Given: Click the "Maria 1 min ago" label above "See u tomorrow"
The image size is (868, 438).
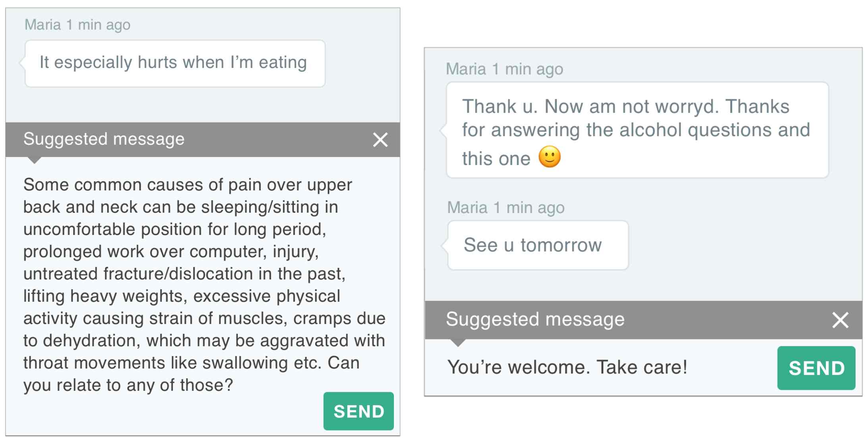Looking at the screenshot, I should (x=506, y=207).
